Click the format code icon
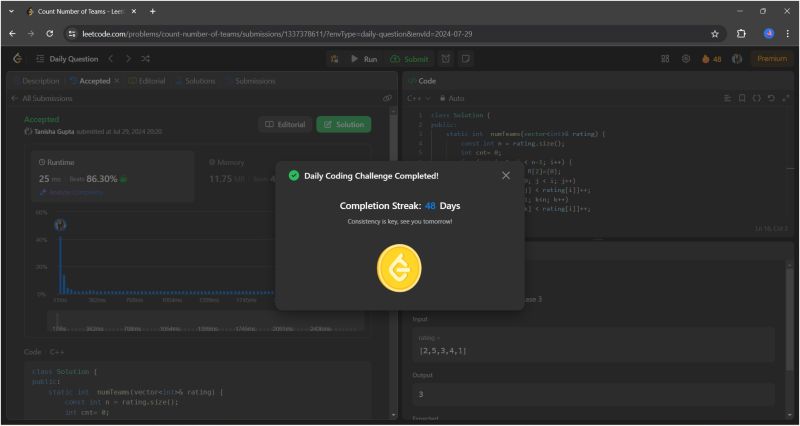Image resolution: width=800 pixels, height=426 pixels. click(728, 98)
